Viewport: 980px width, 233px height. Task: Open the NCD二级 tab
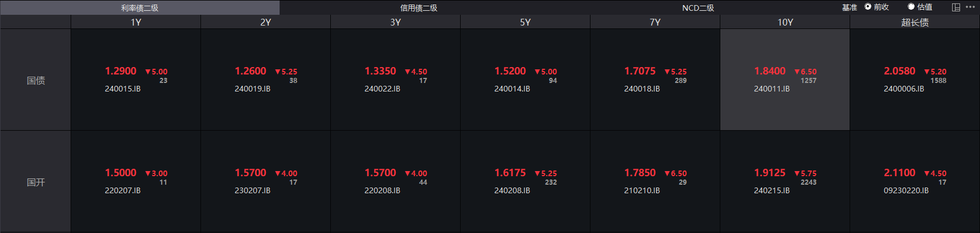[698, 8]
